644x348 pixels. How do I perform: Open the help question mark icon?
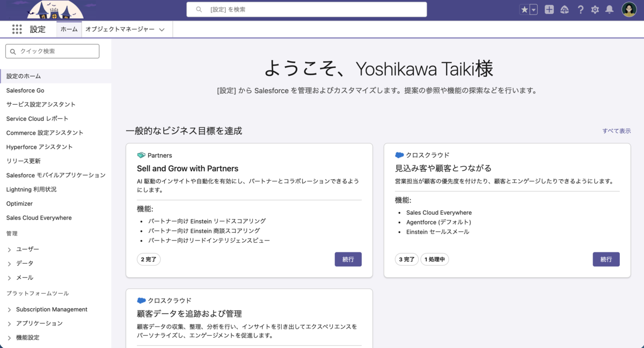tap(580, 10)
